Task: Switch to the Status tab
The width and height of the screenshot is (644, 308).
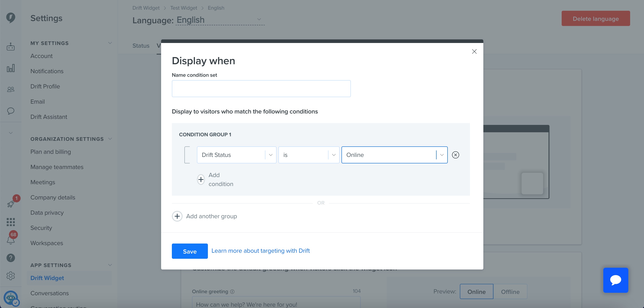Action: [141, 46]
